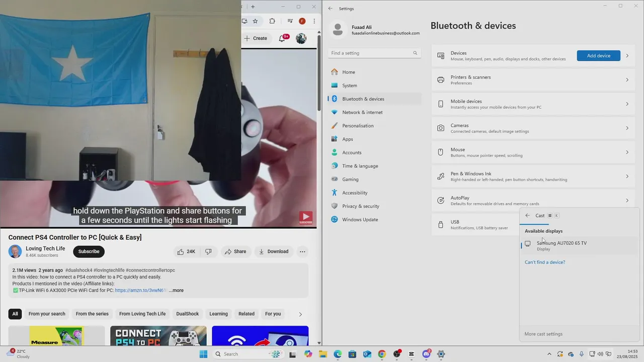
Task: Open the 'Measure' video thumbnail
Action: tap(56, 336)
